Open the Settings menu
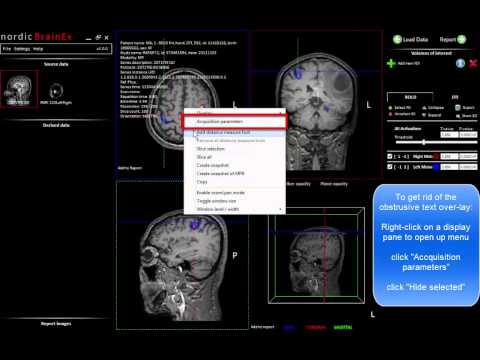Image resolution: width=480 pixels, height=360 pixels. tap(22, 49)
